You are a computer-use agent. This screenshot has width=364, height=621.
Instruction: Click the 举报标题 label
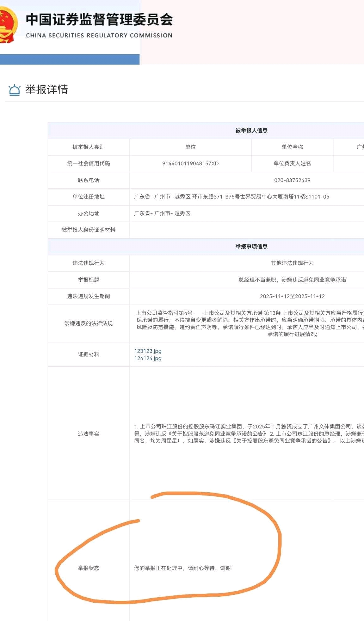click(89, 280)
